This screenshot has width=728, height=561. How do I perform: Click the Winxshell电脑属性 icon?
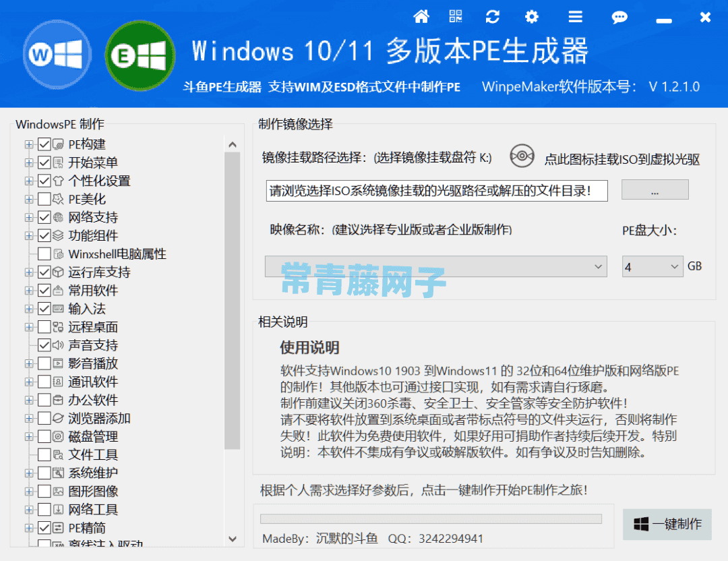click(x=58, y=254)
